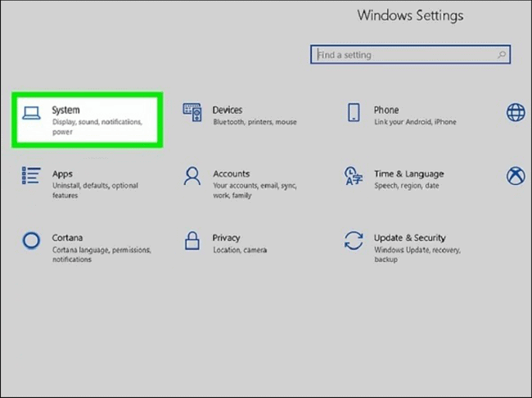This screenshot has width=532, height=398.
Task: Click 'Location, camera' description
Action: point(240,250)
